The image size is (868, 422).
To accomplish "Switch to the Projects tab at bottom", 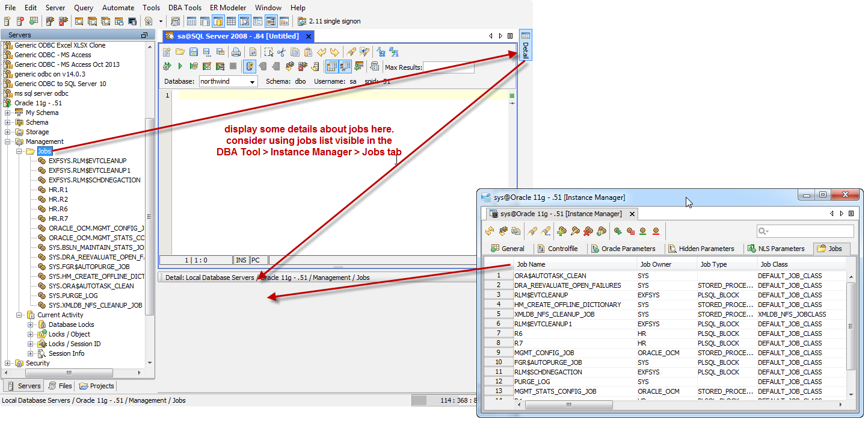I will pos(96,386).
